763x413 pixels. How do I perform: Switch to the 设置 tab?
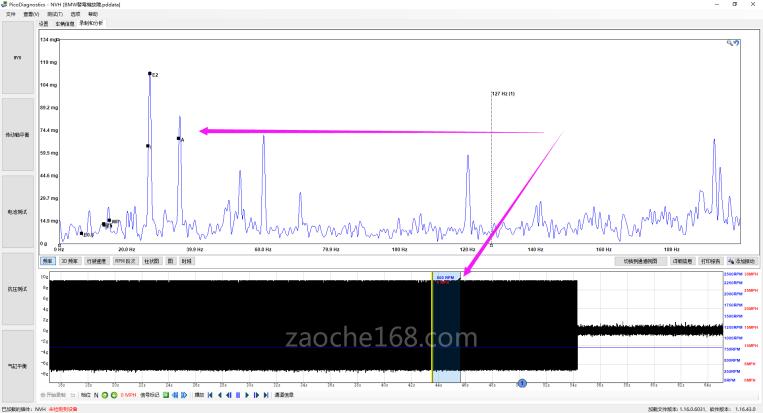point(44,23)
